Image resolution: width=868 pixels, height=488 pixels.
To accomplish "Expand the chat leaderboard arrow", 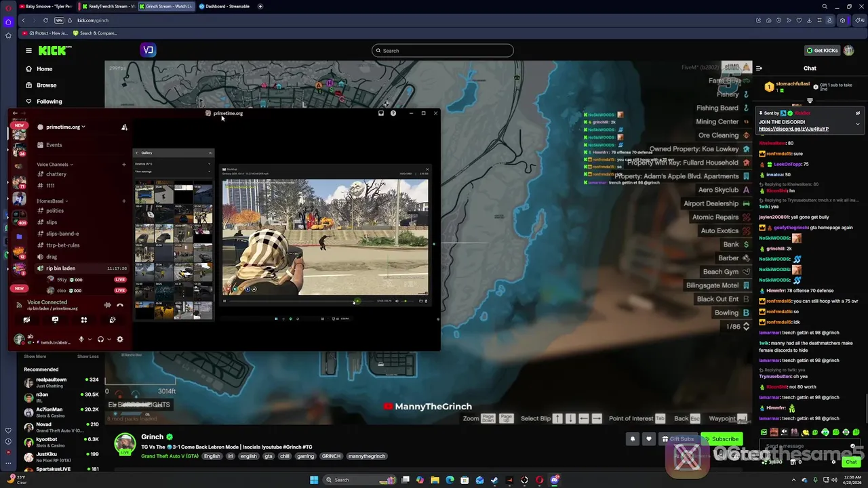I will tap(810, 101).
